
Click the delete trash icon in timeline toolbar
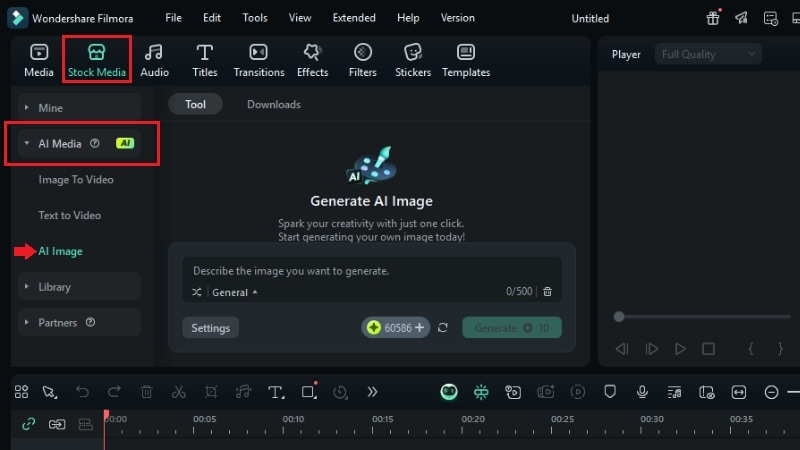point(146,392)
